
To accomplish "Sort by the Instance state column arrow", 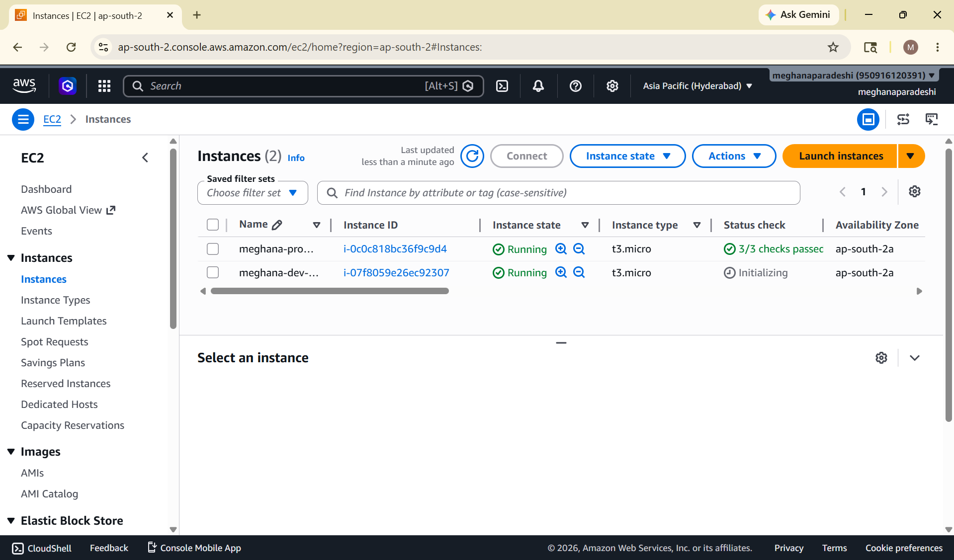I will click(x=585, y=225).
